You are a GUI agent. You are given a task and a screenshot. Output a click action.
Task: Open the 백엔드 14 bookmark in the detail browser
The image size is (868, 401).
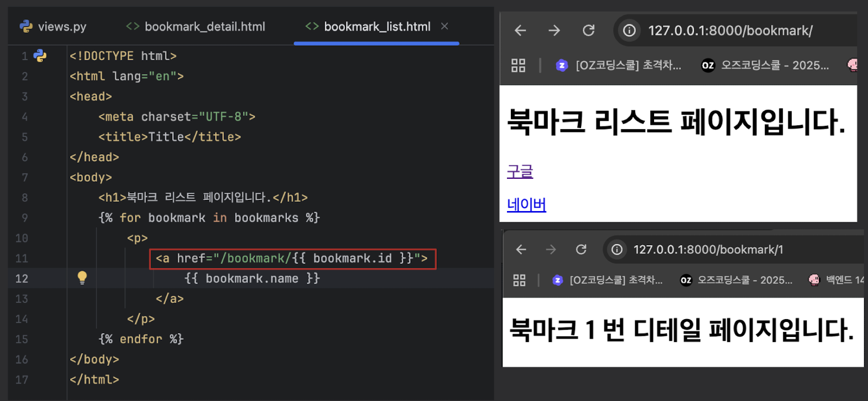click(835, 280)
